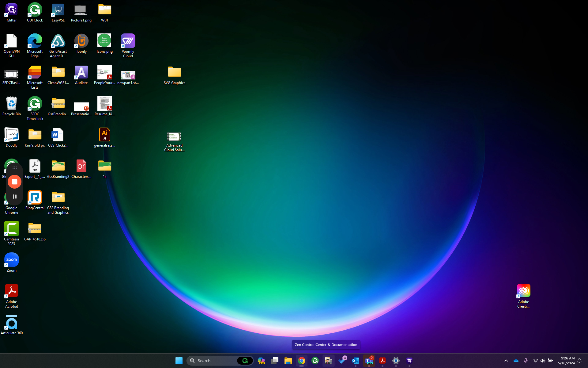Open the volume control in tray
Image resolution: width=588 pixels, height=368 pixels.
543,361
